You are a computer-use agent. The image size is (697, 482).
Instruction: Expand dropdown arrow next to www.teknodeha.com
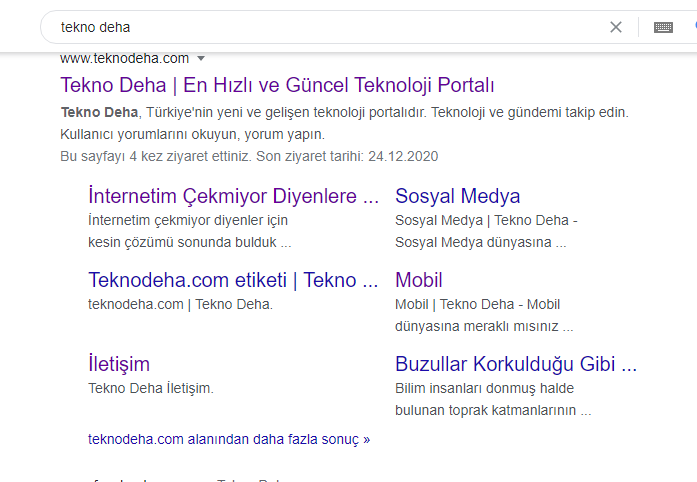(201, 58)
